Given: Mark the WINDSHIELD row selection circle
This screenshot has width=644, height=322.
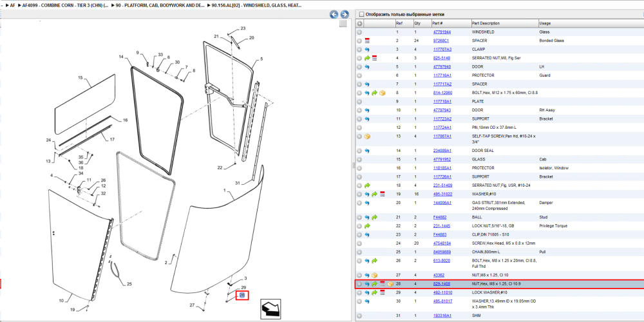Looking at the screenshot, I should 359,32.
